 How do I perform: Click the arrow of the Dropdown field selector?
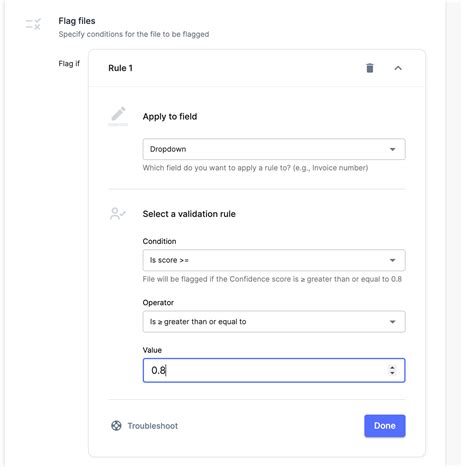click(393, 149)
